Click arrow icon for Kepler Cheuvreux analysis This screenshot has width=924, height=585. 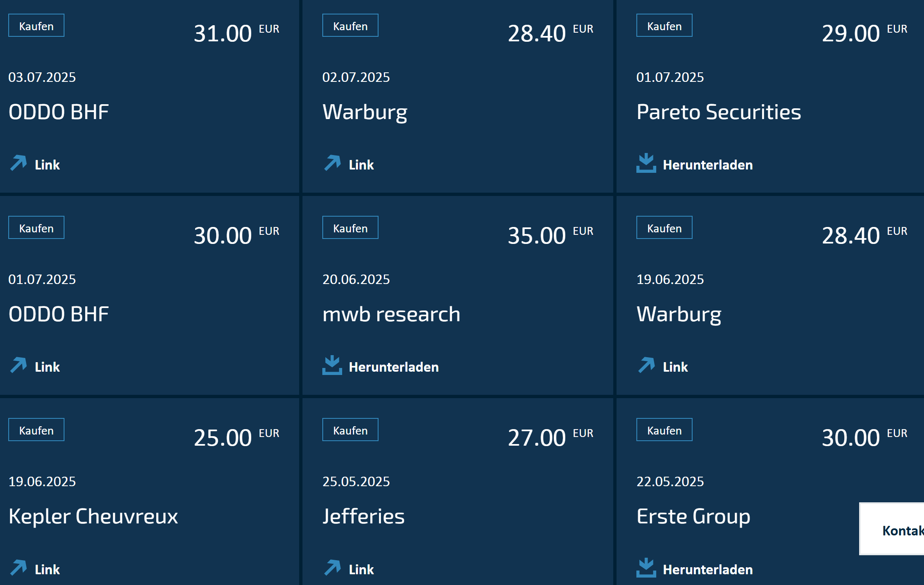(x=19, y=568)
